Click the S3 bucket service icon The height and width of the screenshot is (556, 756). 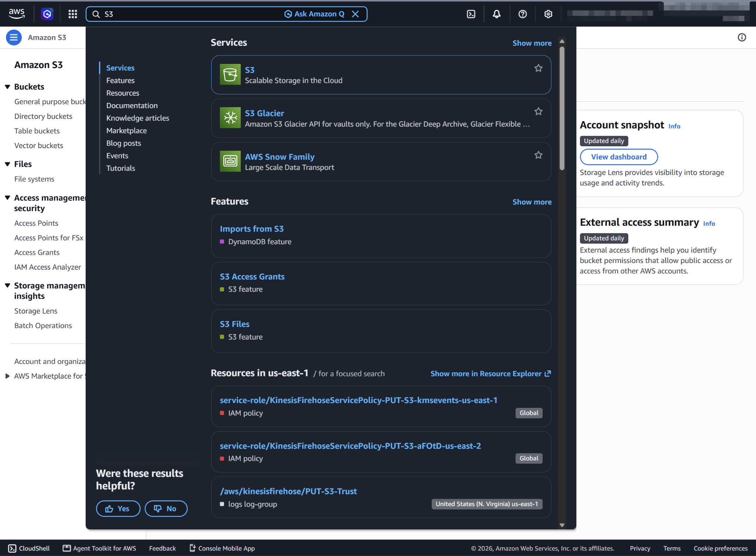tap(230, 74)
